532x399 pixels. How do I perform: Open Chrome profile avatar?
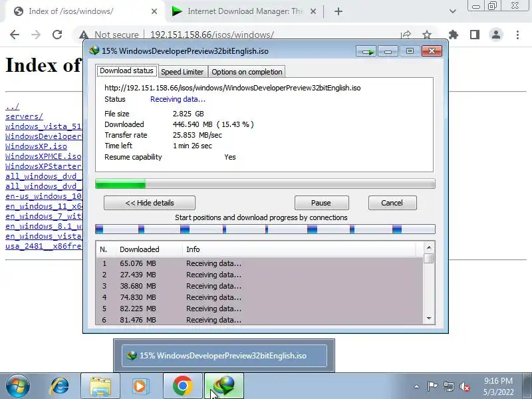tap(496, 35)
